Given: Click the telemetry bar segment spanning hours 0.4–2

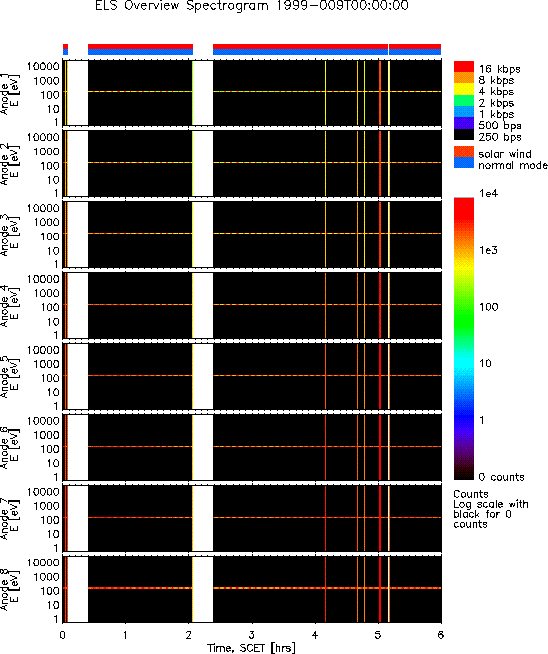Looking at the screenshot, I should (x=141, y=49).
